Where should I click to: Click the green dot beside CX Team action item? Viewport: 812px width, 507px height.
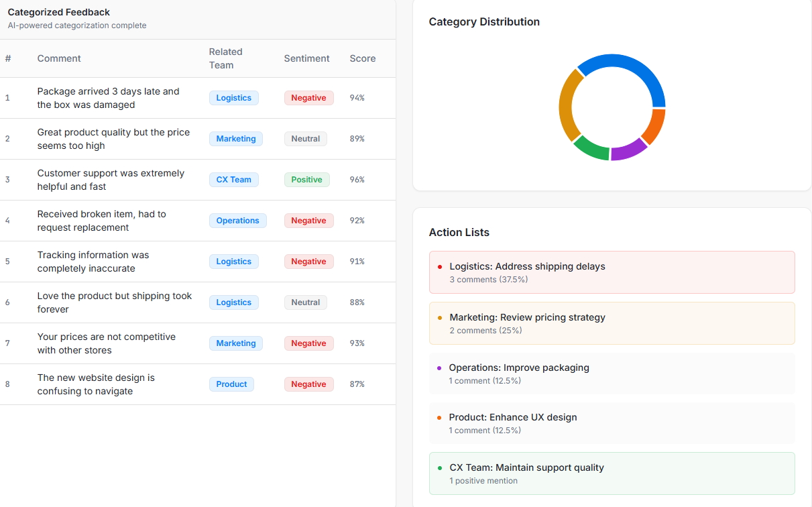pyautogui.click(x=439, y=467)
